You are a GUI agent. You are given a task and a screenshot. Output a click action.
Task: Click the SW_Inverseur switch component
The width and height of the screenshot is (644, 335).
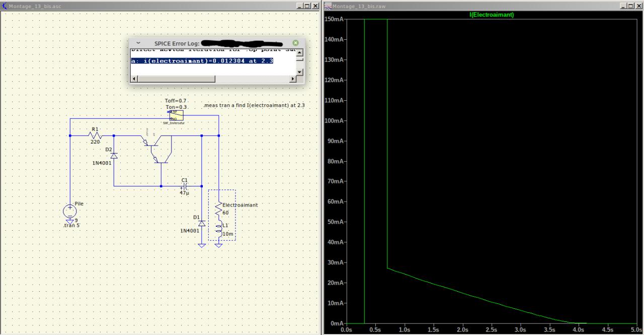176,115
